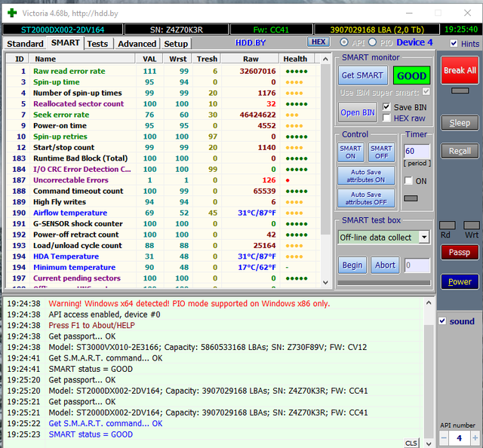The image size is (483, 448).
Task: Decrease API number with minus button
Action: (x=444, y=438)
